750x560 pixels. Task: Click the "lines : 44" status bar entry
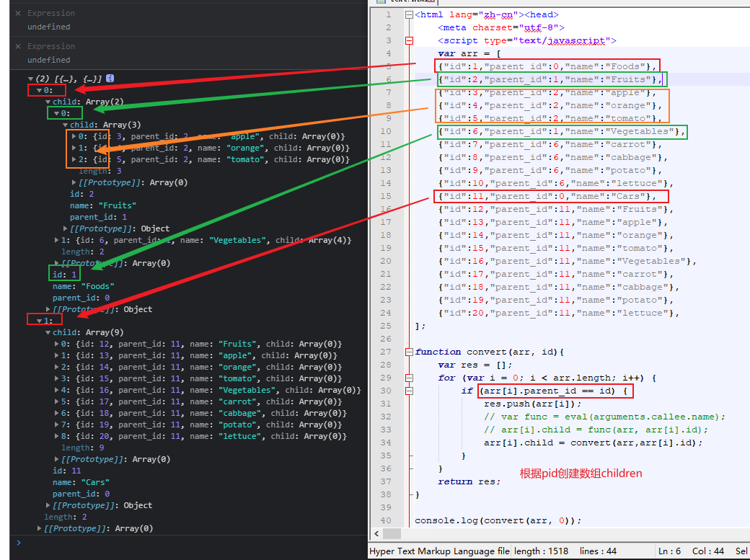click(598, 551)
